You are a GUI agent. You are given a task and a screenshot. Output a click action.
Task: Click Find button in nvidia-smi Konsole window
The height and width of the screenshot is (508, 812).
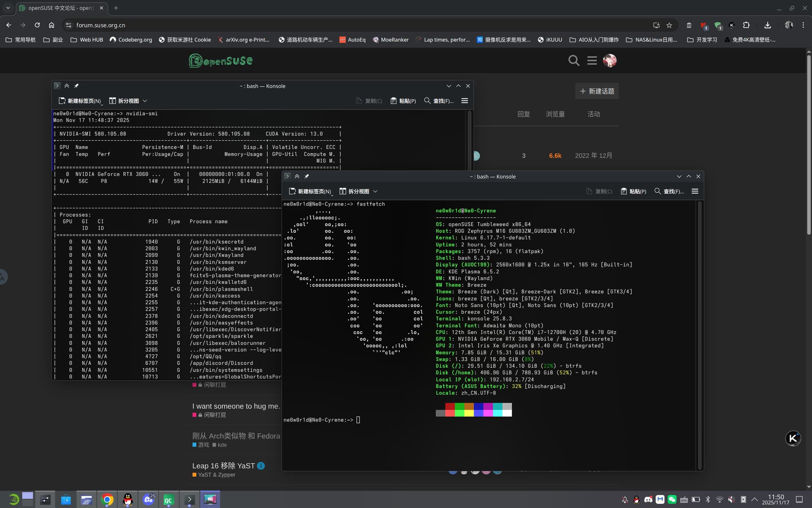point(439,101)
